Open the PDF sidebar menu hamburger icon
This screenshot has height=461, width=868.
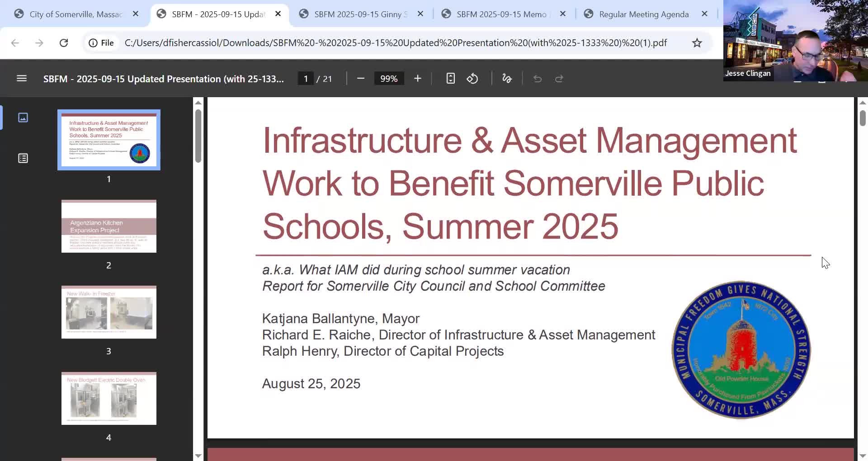22,79
